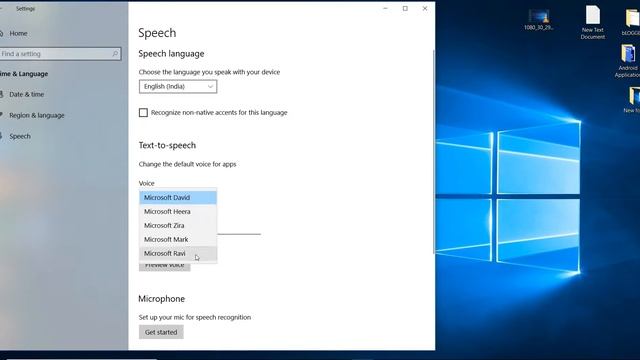
Task: Select the New Text Document desktop icon
Action: (593, 22)
